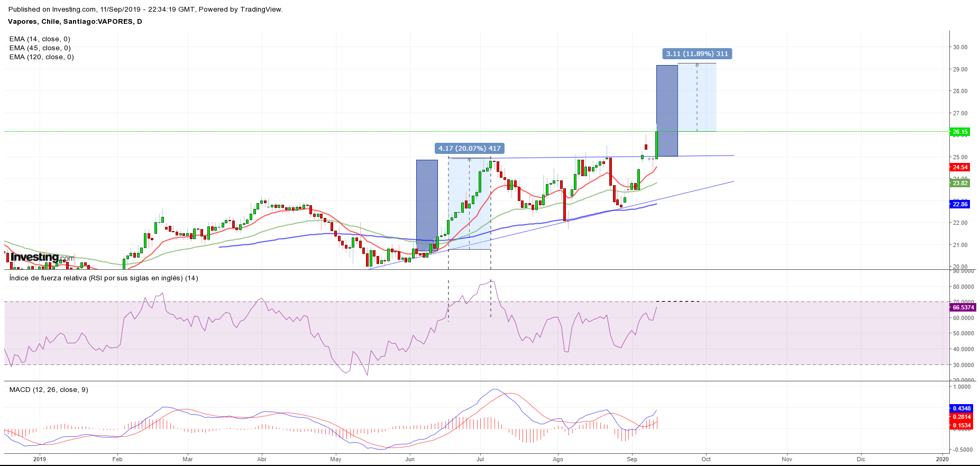Click the '4.17 (20.07%) 417' measurement label
The height and width of the screenshot is (466, 980).
pos(469,148)
